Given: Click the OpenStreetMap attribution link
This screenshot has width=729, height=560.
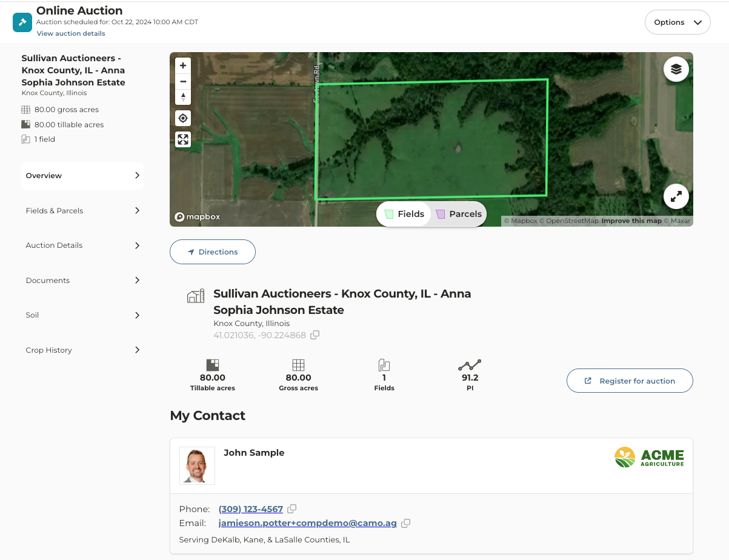Looking at the screenshot, I should 569,221.
